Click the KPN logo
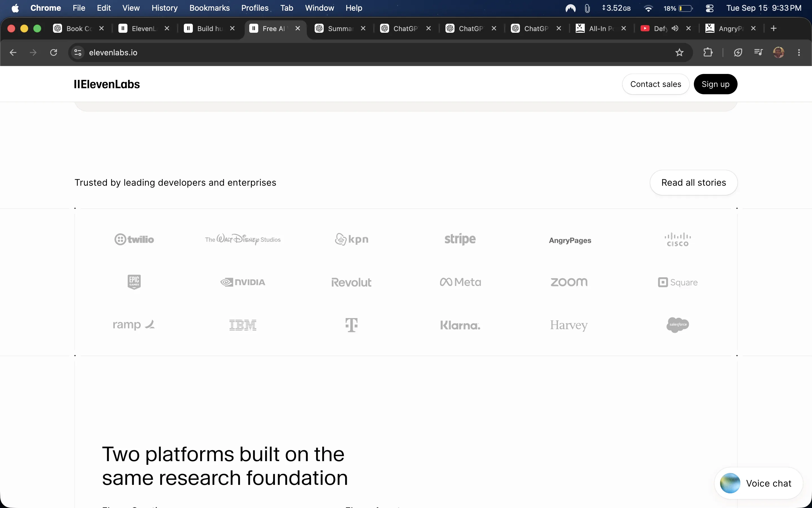Screen dimensions: 812x508 click(x=352, y=239)
